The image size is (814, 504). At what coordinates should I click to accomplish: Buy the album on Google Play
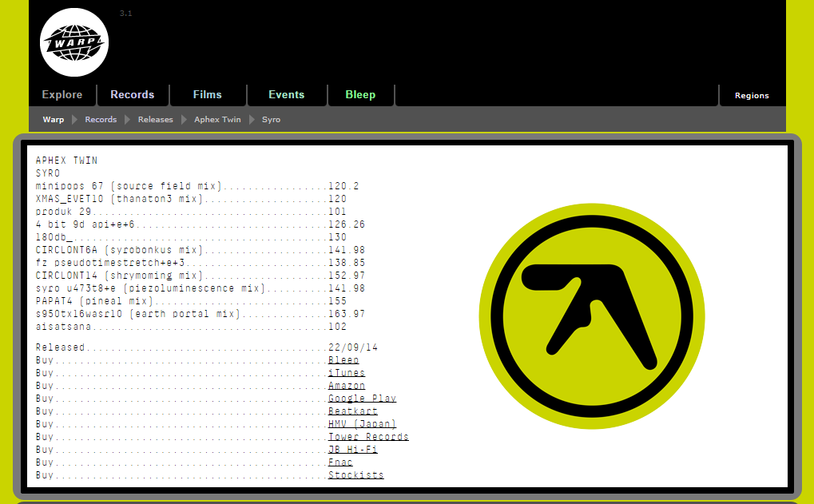pyautogui.click(x=363, y=399)
